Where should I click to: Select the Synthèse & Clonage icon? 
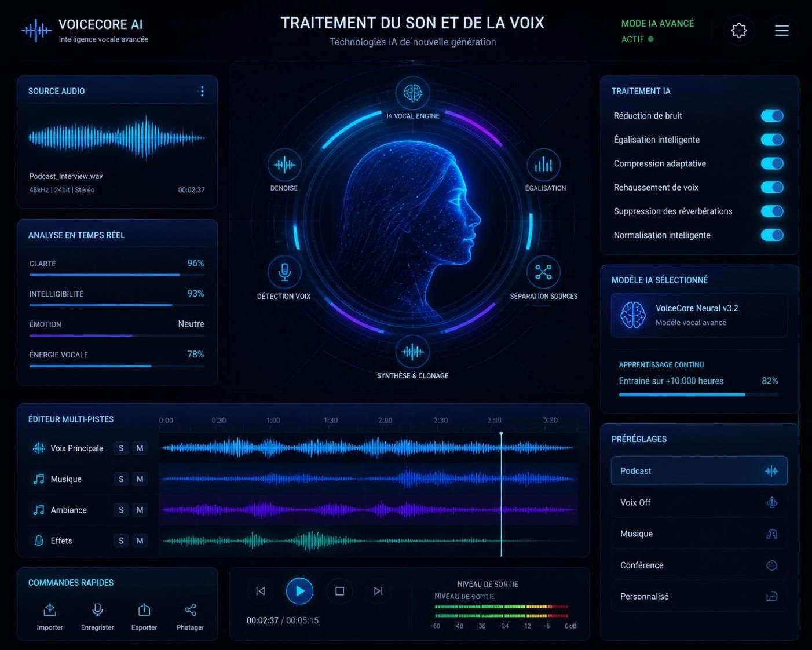[412, 352]
